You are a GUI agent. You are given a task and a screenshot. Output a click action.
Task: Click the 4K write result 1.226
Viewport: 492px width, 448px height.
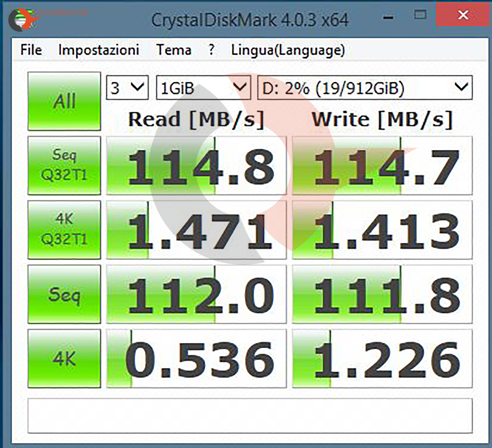click(382, 358)
